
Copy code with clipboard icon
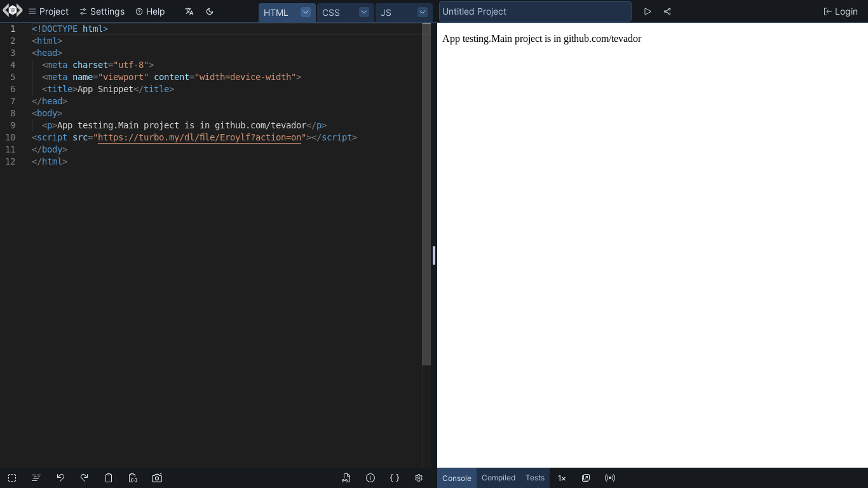pyautogui.click(x=109, y=478)
